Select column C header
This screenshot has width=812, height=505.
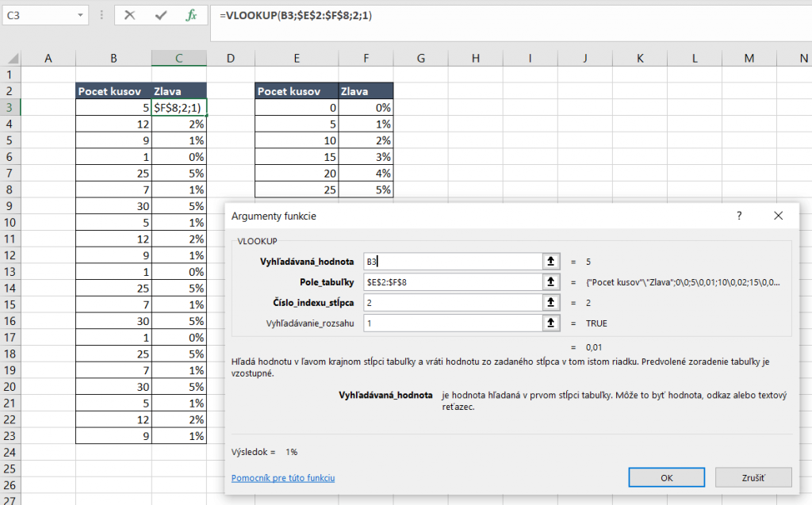178,59
